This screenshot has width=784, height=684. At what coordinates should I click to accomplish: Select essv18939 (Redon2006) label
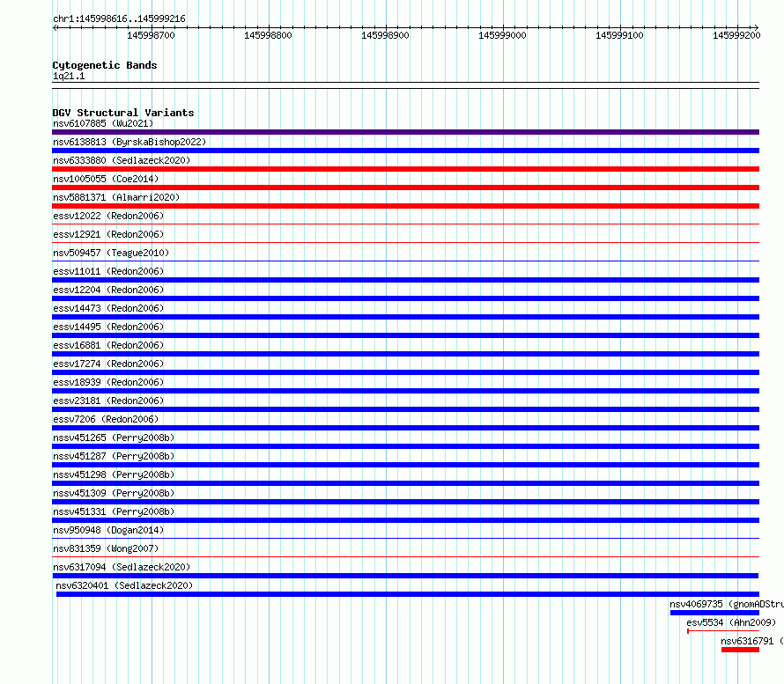pos(108,382)
